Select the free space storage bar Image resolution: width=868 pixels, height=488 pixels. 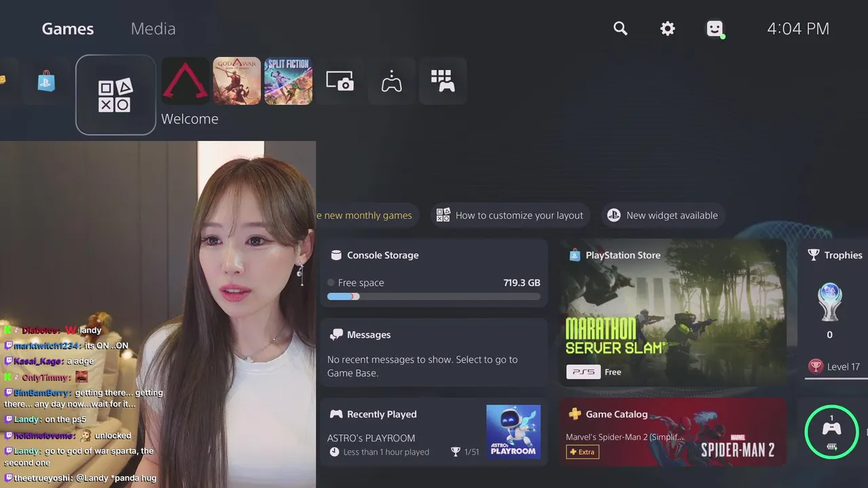[x=434, y=296]
